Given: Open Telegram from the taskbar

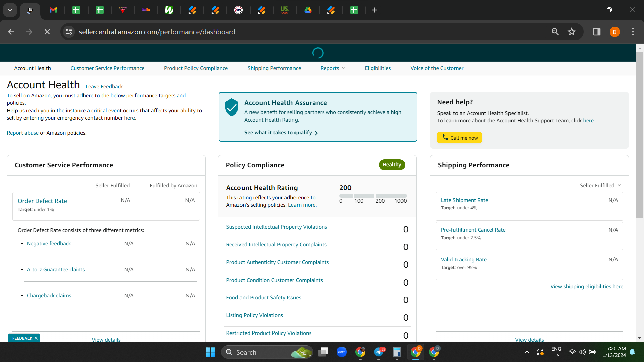Looking at the screenshot, I should (x=379, y=352).
